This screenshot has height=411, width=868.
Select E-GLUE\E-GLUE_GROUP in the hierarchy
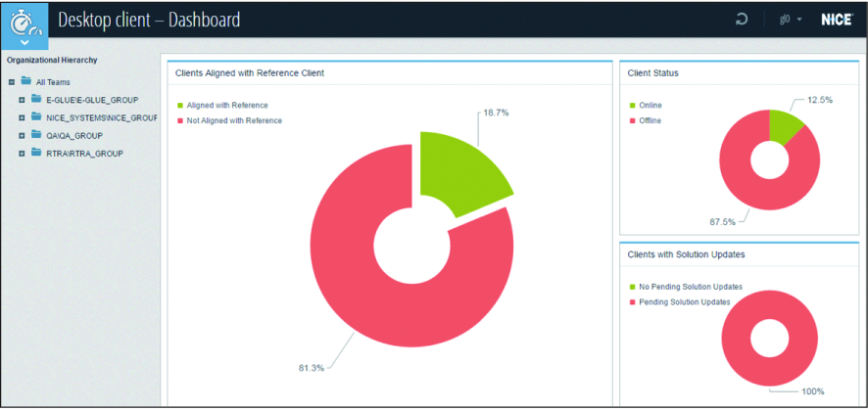92,100
